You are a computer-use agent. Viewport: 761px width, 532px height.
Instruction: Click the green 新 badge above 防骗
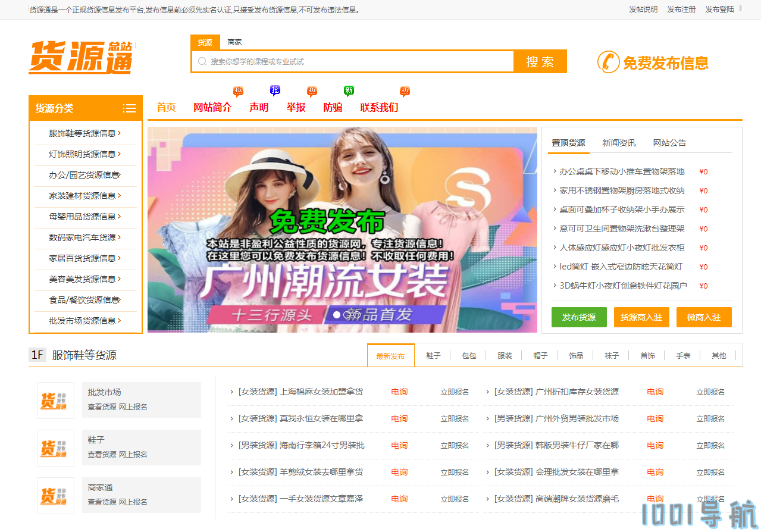pos(349,90)
